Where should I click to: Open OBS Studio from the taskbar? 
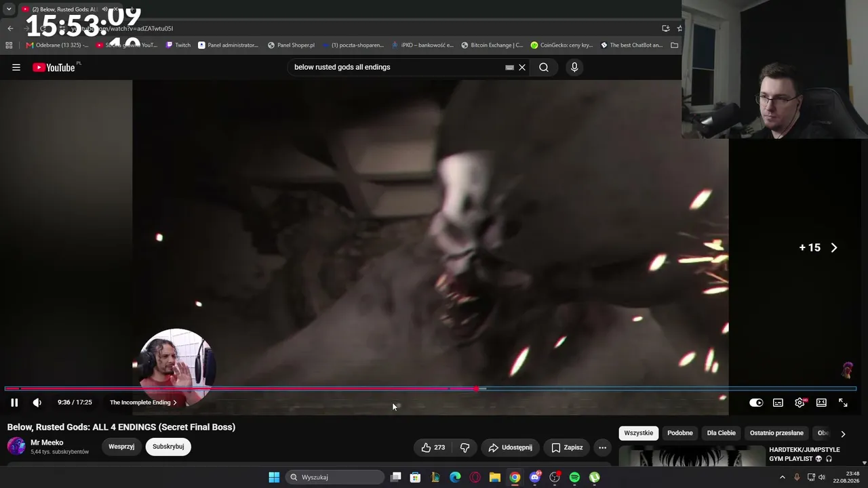pos(555,477)
